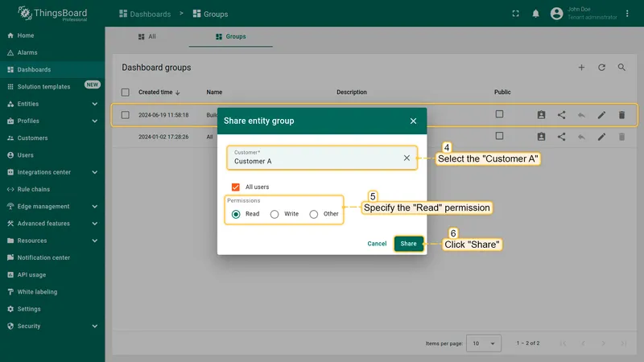This screenshot has height=362, width=644.
Task: Open notifications bell
Action: pyautogui.click(x=535, y=14)
